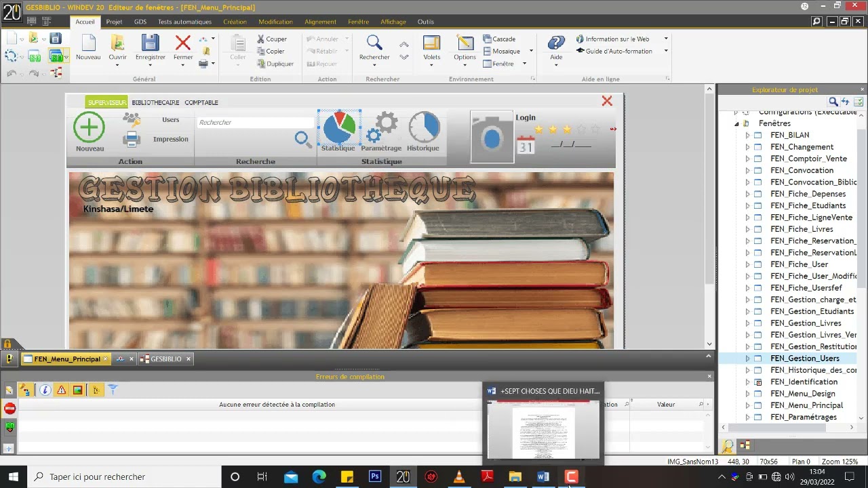Open the Tests automatiques ribbon tab
The image size is (868, 488).
coord(184,22)
